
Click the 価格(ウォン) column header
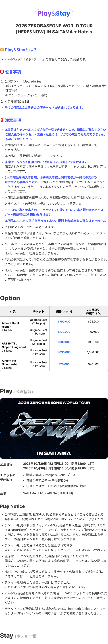pos(64,311)
